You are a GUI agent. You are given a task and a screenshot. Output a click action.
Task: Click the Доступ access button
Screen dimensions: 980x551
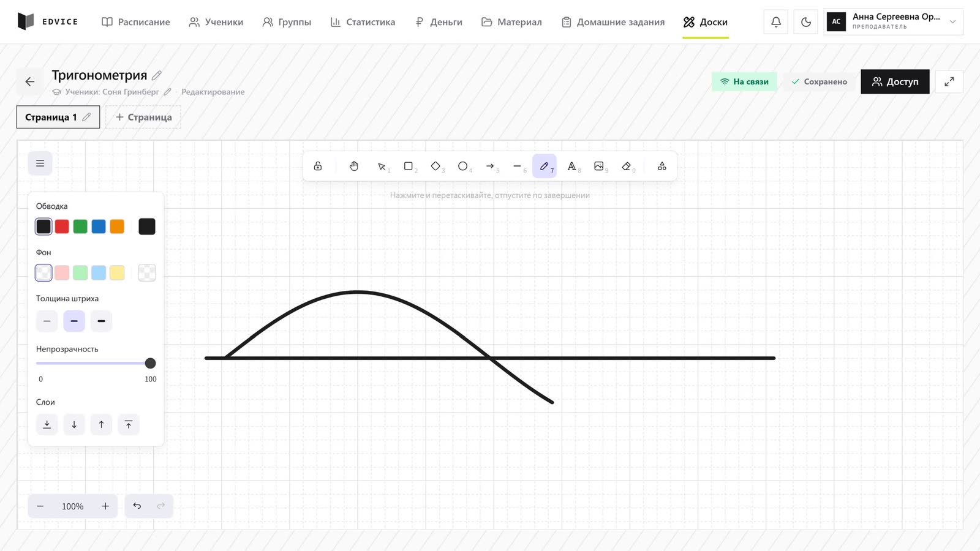(895, 81)
